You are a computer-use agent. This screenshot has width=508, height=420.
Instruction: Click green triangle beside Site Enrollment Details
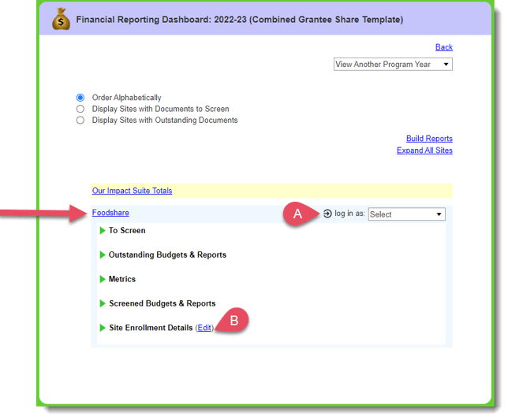[102, 328]
